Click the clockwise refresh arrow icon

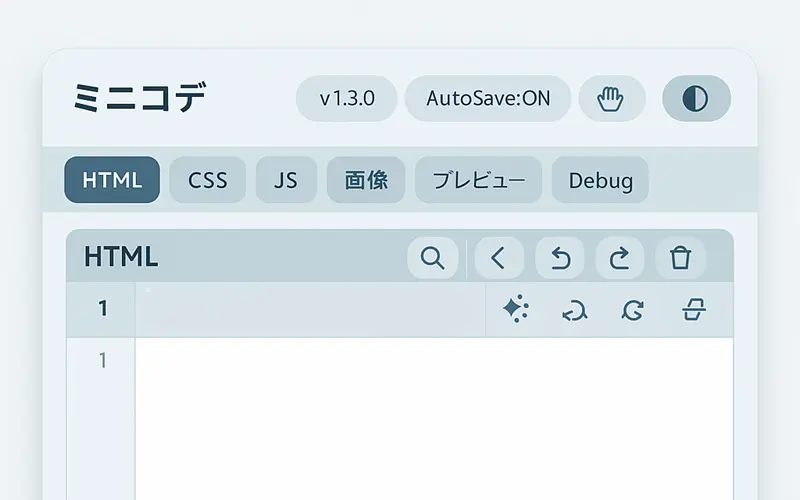click(632, 310)
